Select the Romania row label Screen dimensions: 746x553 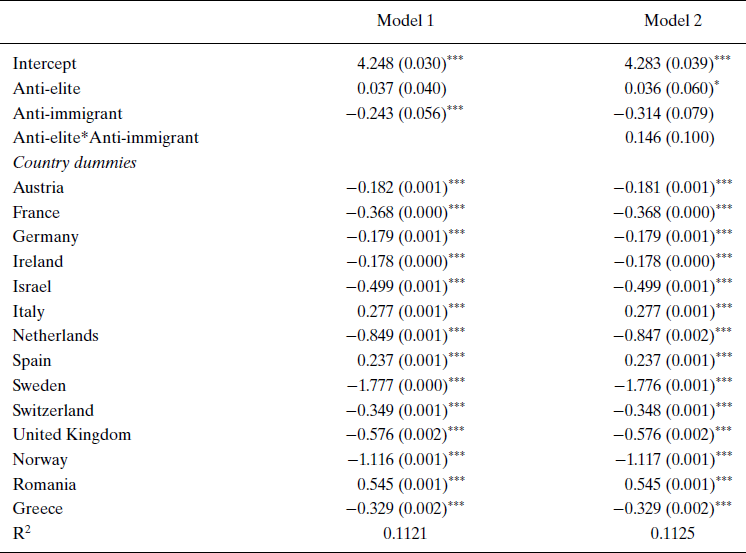pos(44,484)
